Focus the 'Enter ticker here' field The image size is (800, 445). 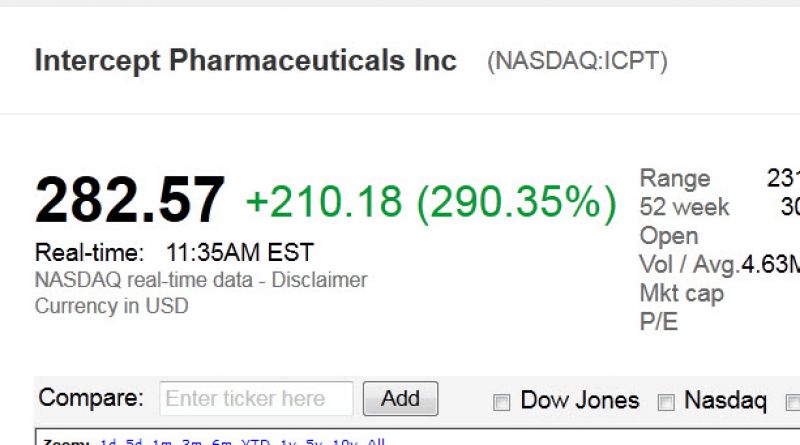[x=256, y=399]
